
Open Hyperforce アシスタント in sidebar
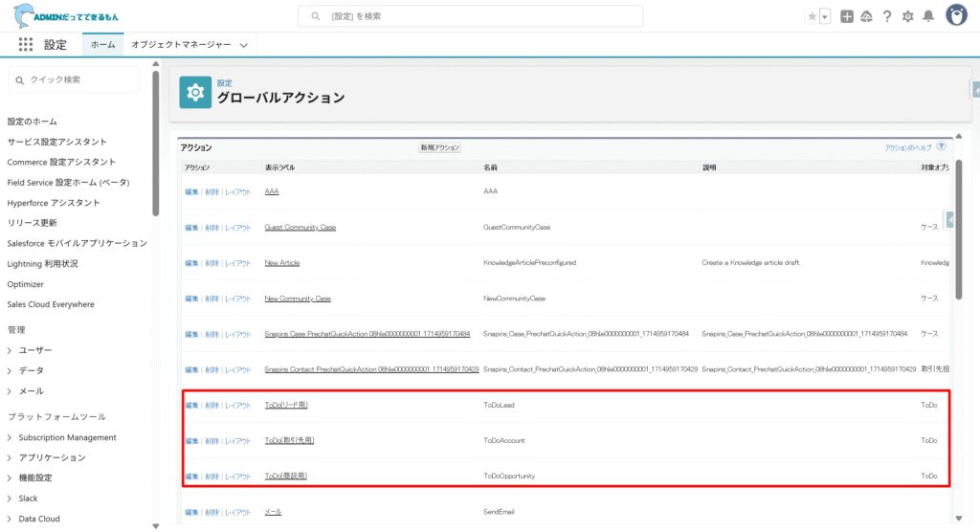click(x=54, y=203)
